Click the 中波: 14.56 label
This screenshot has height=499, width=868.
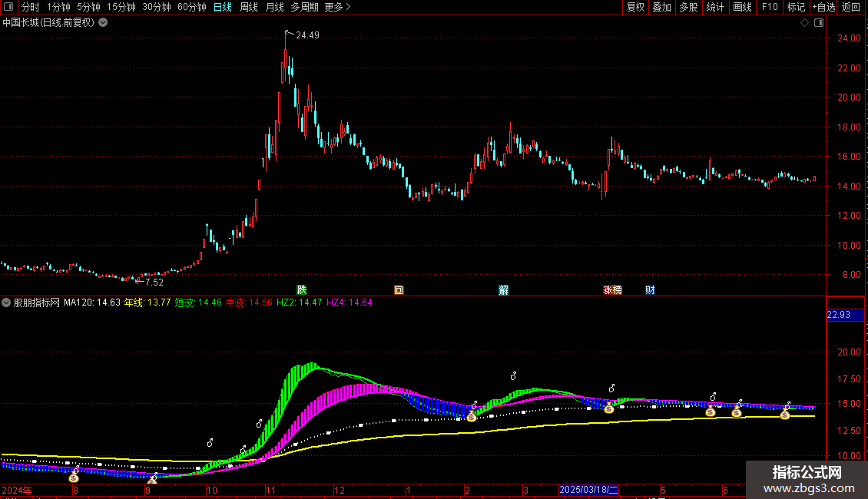coord(249,302)
